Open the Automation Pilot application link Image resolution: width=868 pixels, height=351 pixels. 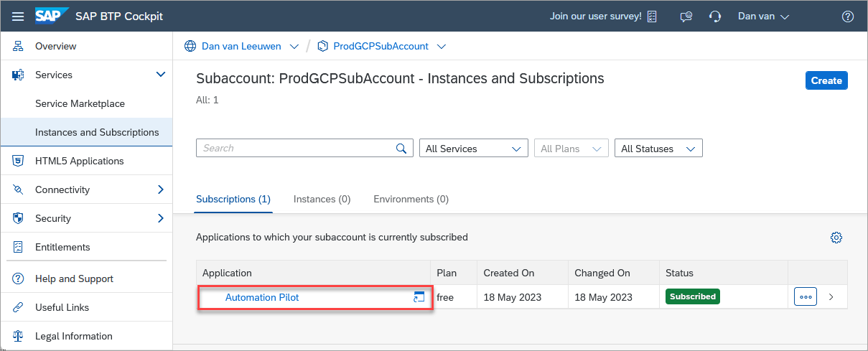[x=262, y=297]
